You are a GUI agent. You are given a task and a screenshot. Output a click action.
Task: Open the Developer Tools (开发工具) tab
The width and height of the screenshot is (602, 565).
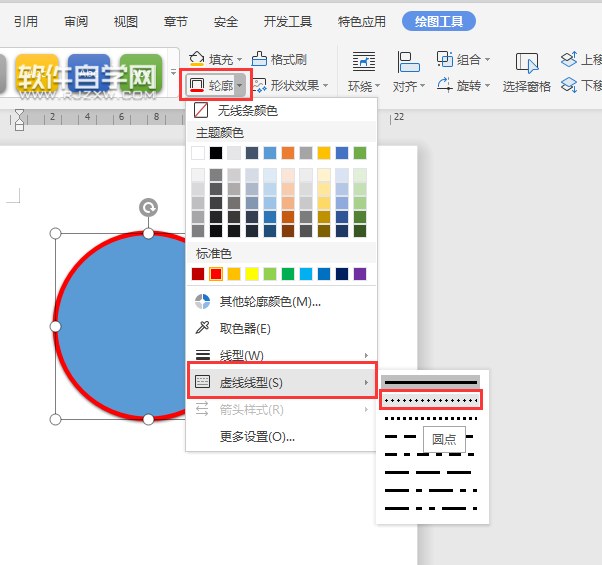pyautogui.click(x=288, y=21)
